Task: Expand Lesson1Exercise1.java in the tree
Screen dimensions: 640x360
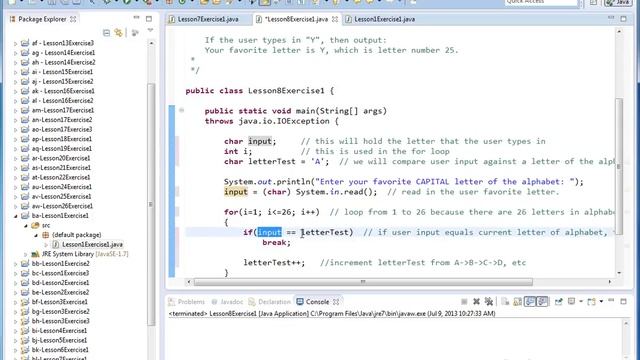Action: (46, 245)
